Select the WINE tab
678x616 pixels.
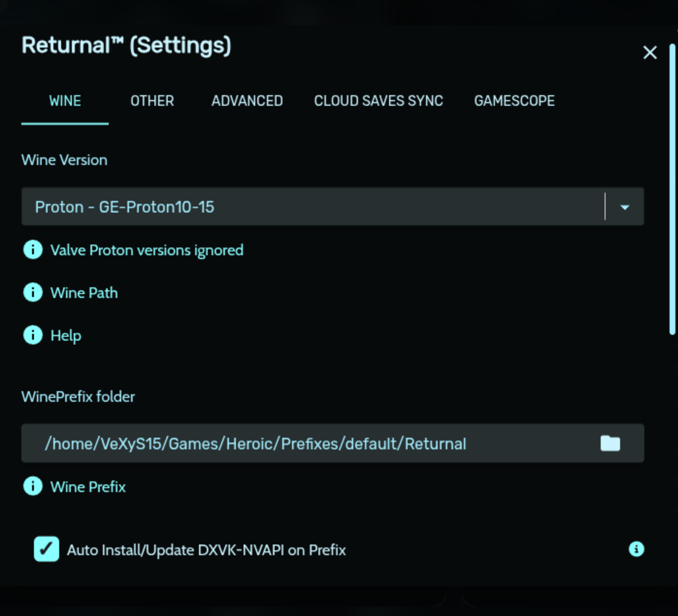pyautogui.click(x=65, y=101)
